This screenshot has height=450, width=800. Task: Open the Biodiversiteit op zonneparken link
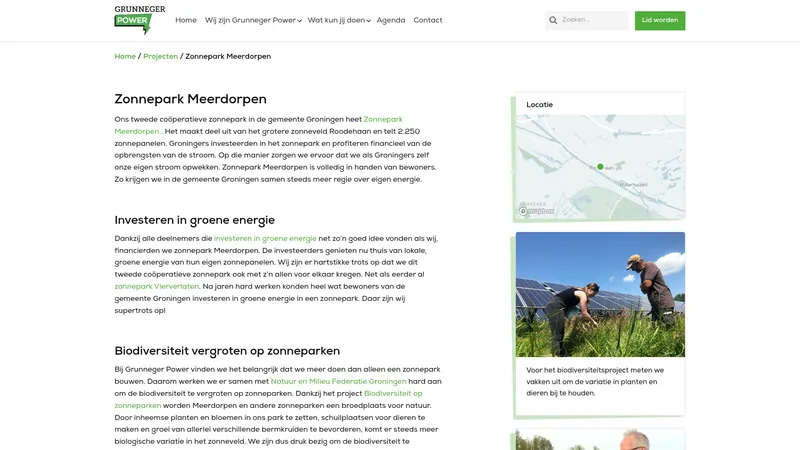pos(393,394)
